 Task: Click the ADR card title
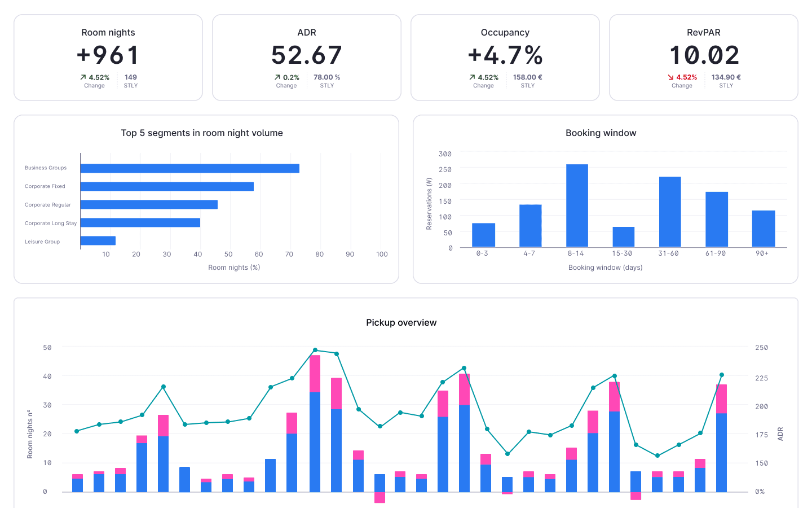tap(307, 33)
